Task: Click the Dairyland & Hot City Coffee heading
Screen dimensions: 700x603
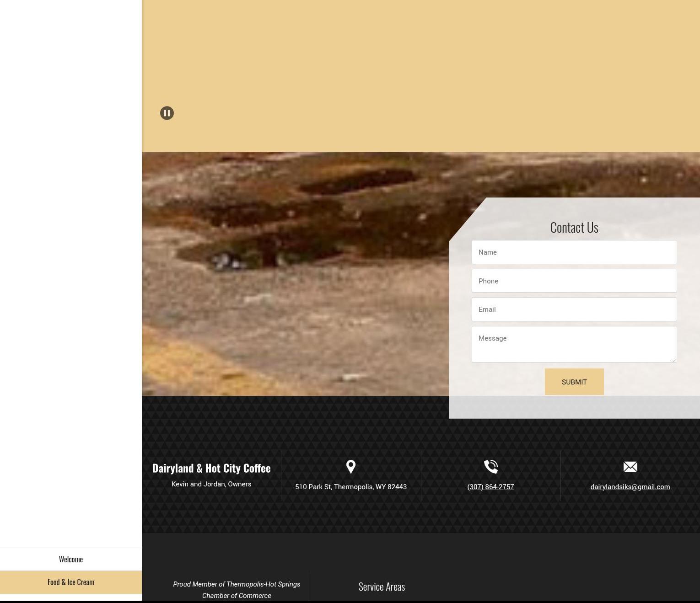Action: click(211, 468)
